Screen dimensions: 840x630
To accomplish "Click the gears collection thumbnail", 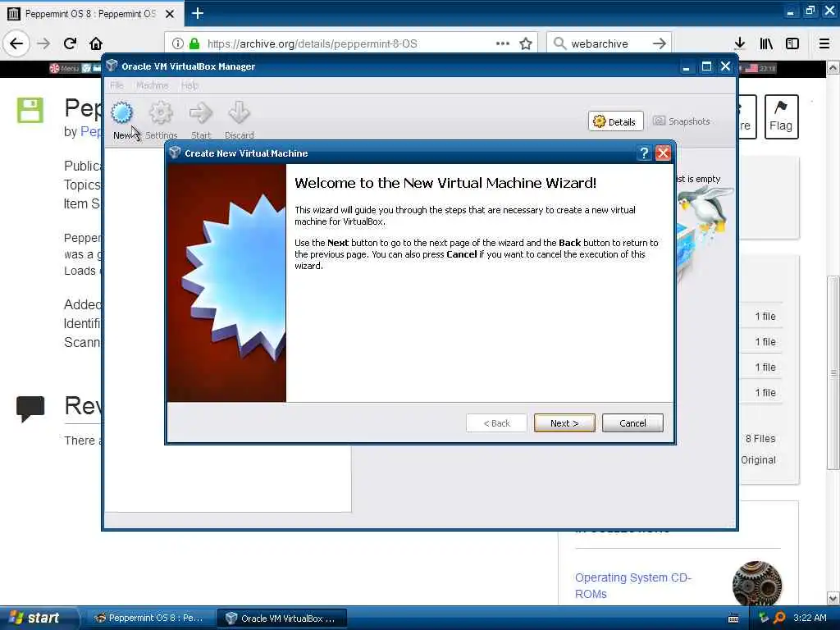I will pos(756,584).
